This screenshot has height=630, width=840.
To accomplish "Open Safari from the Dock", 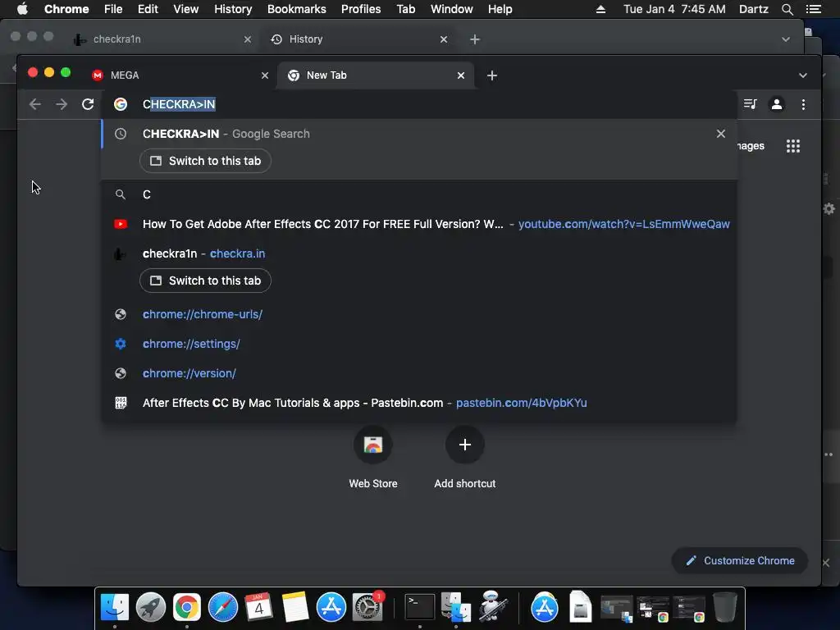I will coord(223,607).
